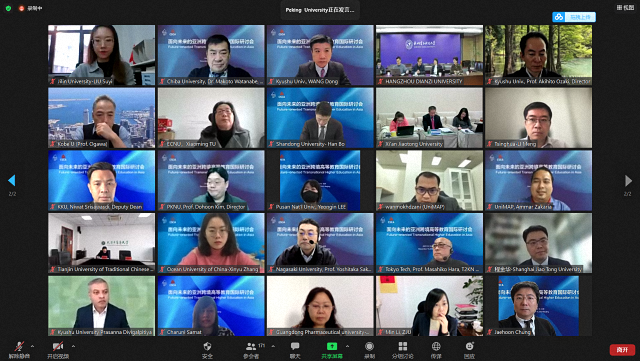Screen dimensions: 640x361
Task: Toggle the Record button
Action: pos(369,350)
